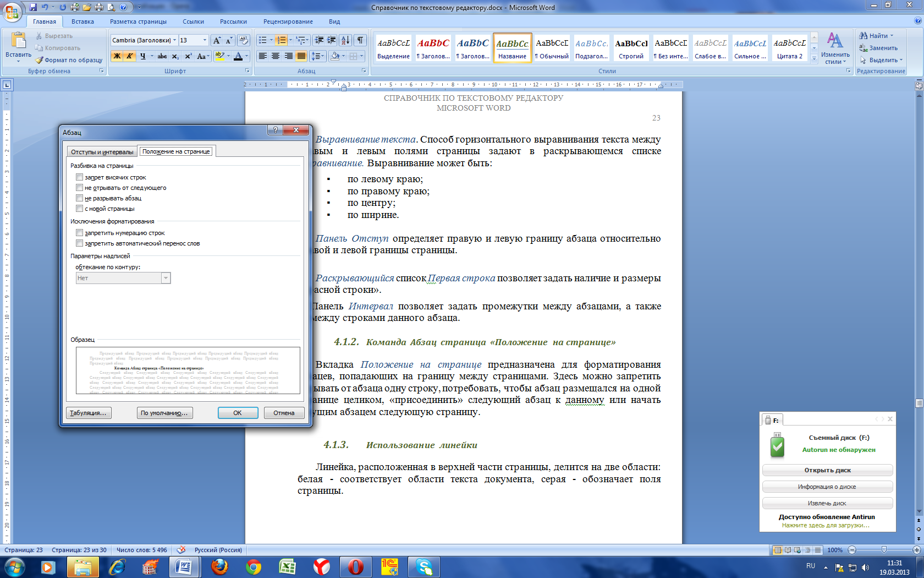
Task: Open the Разметка страницы ribbon tab
Action: 138,21
